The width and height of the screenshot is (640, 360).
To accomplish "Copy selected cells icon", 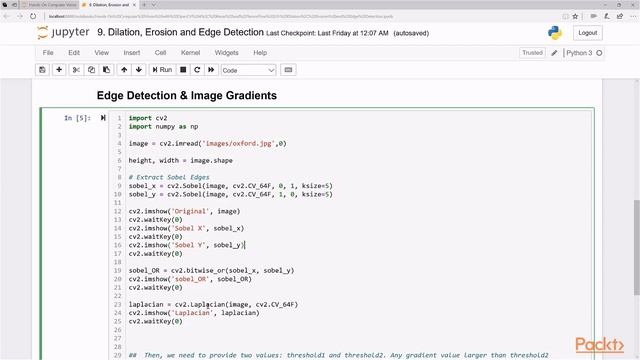I will tap(91, 70).
